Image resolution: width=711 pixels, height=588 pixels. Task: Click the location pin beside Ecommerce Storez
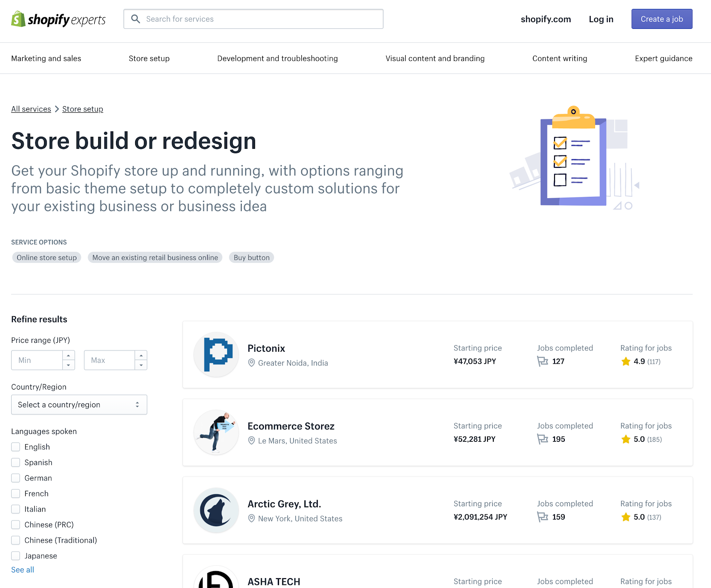[252, 441]
